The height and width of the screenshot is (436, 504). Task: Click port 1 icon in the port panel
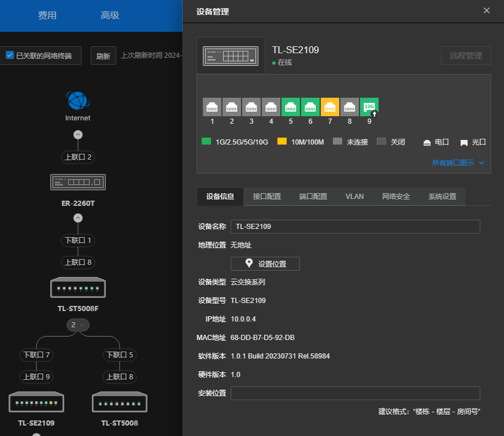(x=212, y=107)
